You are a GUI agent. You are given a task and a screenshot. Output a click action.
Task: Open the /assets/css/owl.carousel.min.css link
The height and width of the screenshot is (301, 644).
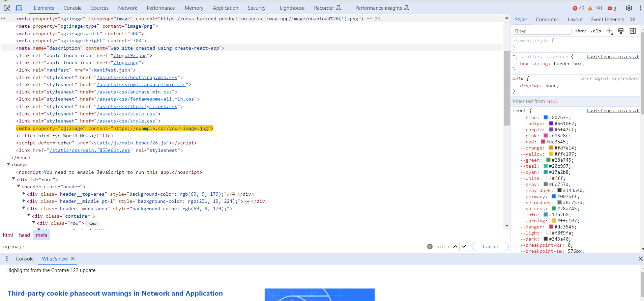[x=141, y=85]
